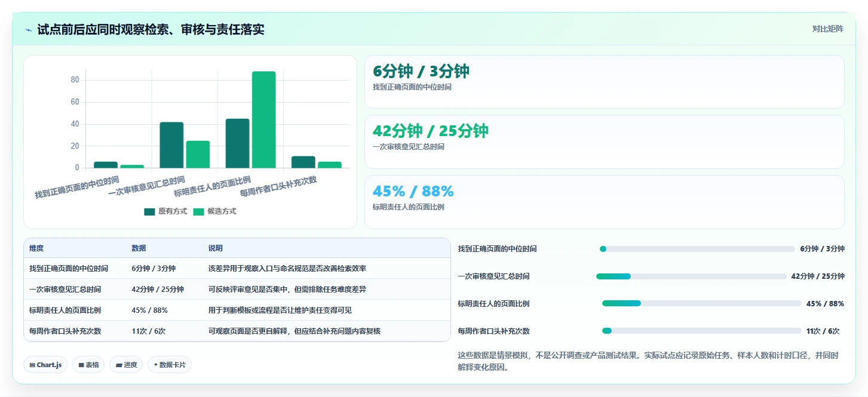Click the note 该差异用于观察入口与命名规范是否改善检索效率
This screenshot has height=397, width=868.
tap(287, 269)
